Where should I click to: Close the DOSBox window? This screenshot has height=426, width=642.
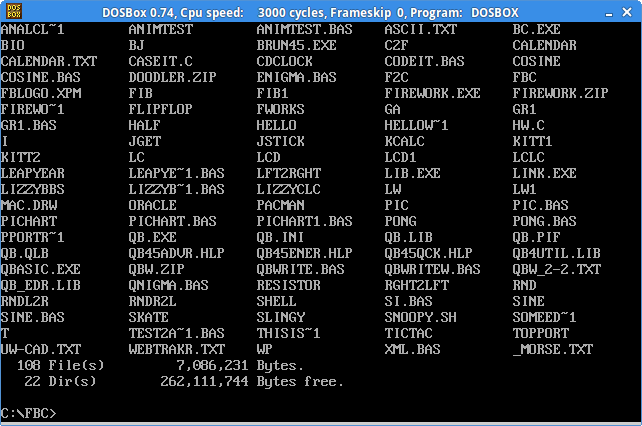pos(627,12)
